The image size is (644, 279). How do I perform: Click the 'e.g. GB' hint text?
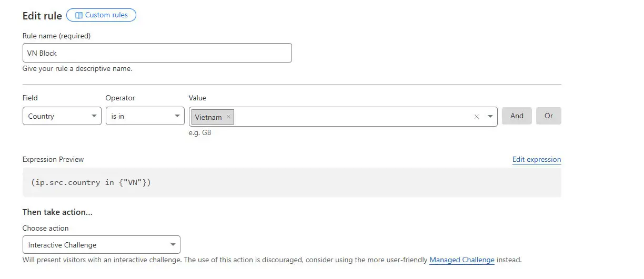pyautogui.click(x=200, y=133)
